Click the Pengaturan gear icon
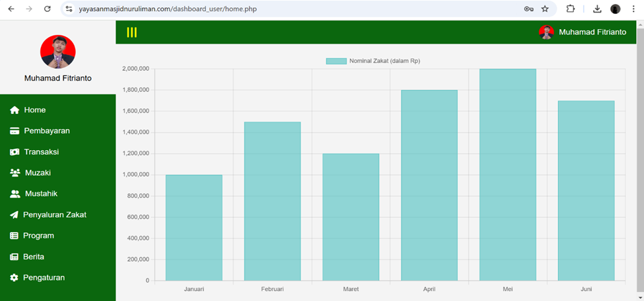This screenshot has height=301, width=644. coord(14,278)
